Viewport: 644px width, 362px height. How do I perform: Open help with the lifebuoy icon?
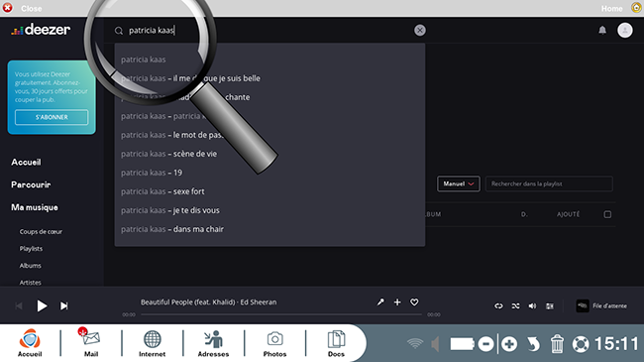[x=581, y=344]
